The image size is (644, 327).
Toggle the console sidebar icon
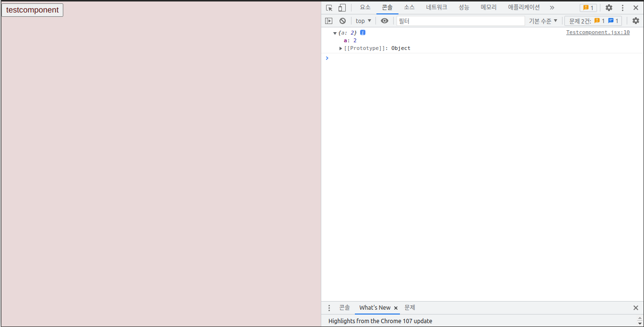pos(328,21)
